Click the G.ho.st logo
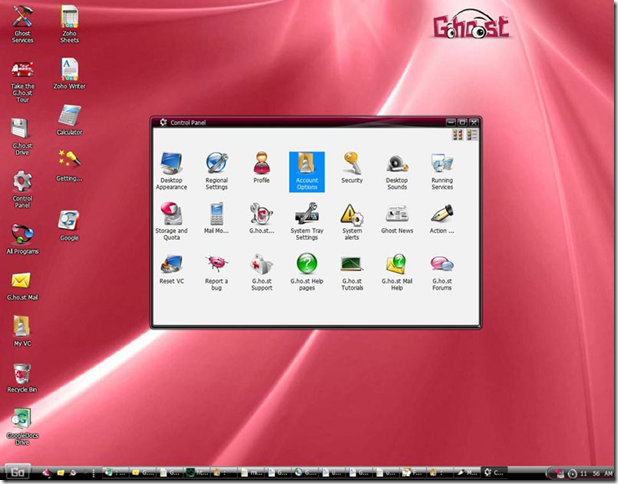This screenshot has height=484, width=618. 471,24
